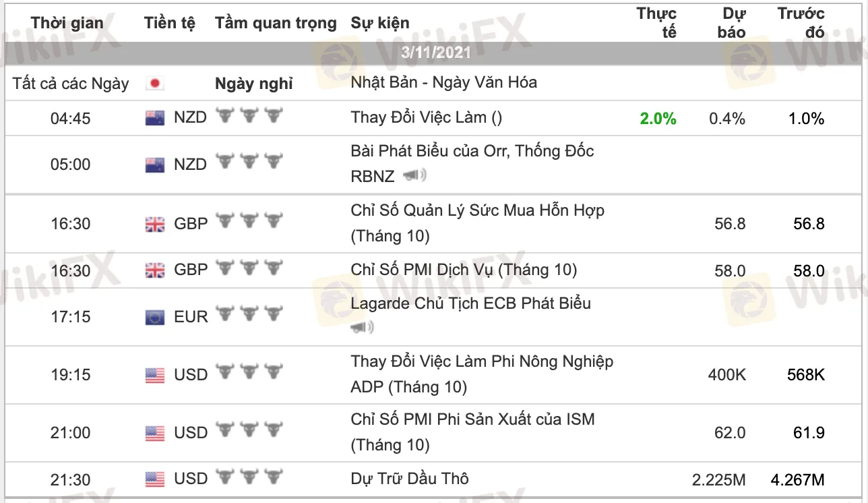868x503 pixels.
Task: Click the Japan flag icon
Action: [x=155, y=84]
